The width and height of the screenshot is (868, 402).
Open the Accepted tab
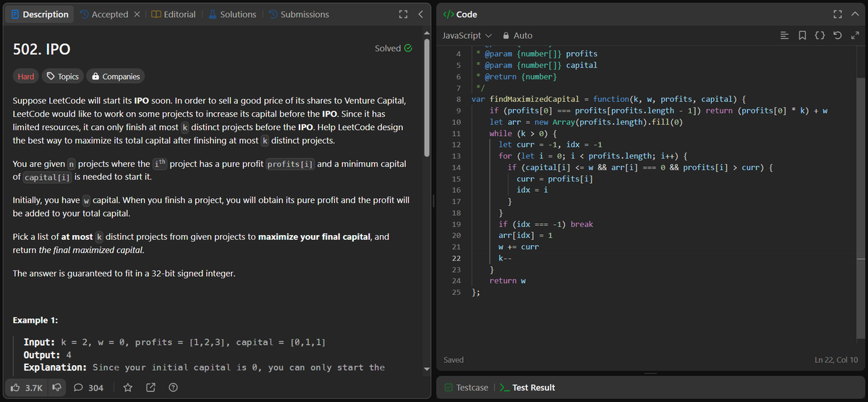(x=103, y=14)
